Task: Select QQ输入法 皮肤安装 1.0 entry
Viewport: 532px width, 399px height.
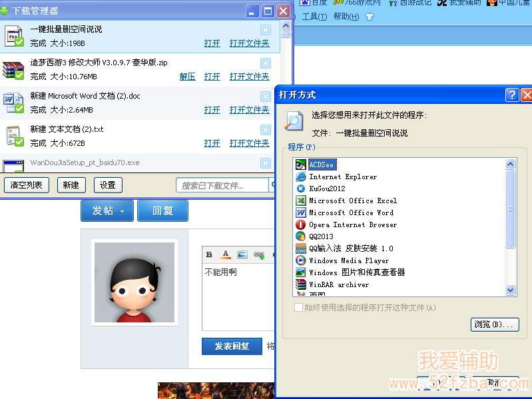Action: [x=351, y=248]
